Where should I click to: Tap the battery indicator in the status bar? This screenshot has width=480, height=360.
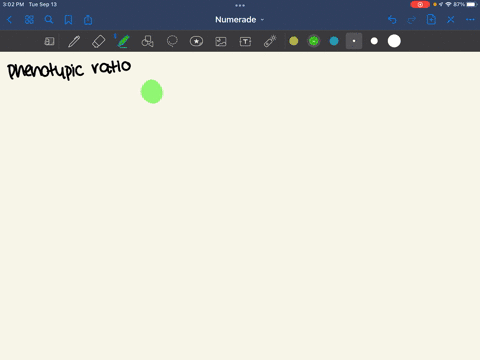[472, 4]
